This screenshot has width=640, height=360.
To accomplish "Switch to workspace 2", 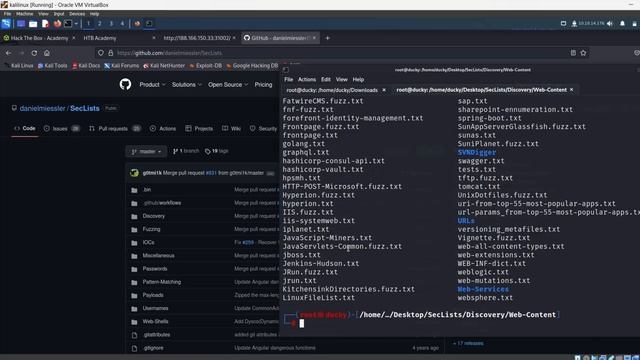I will click(100, 24).
